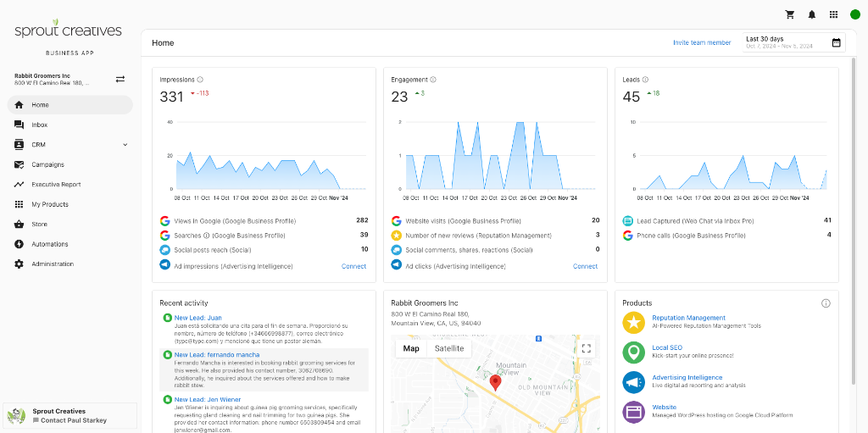Open the Last 30 days date dropdown
Viewport: 868px width, 433px height.
click(x=793, y=42)
